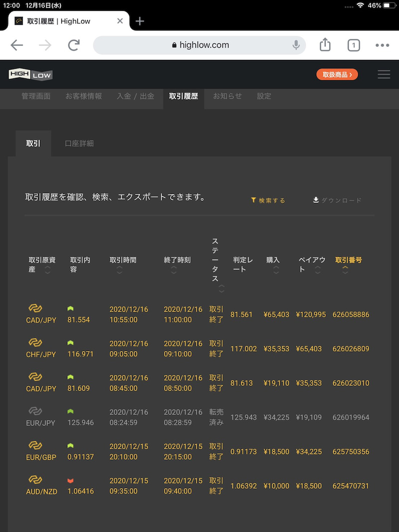
Task: Sort by ペイアウト column arrows
Action: coord(318,270)
